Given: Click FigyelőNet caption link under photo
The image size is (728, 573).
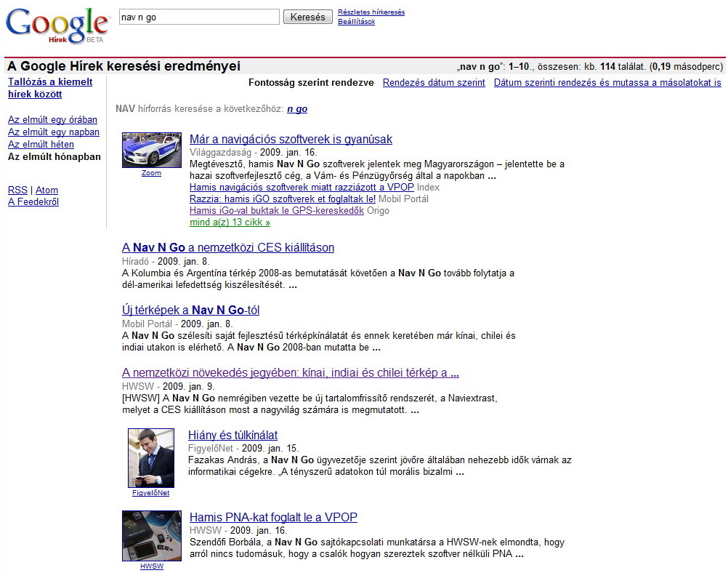Looking at the screenshot, I should click(151, 493).
